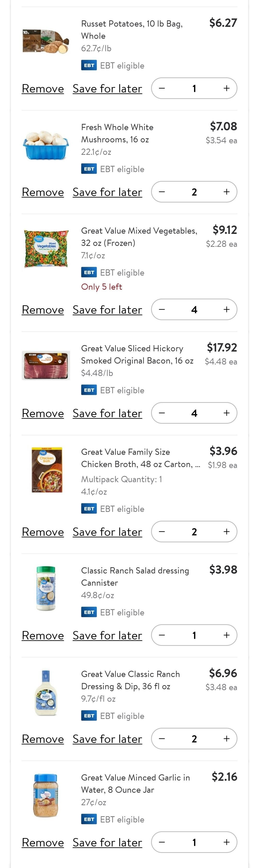Add one more Mixed Vegetables bag
The width and height of the screenshot is (259, 868).
(x=226, y=309)
